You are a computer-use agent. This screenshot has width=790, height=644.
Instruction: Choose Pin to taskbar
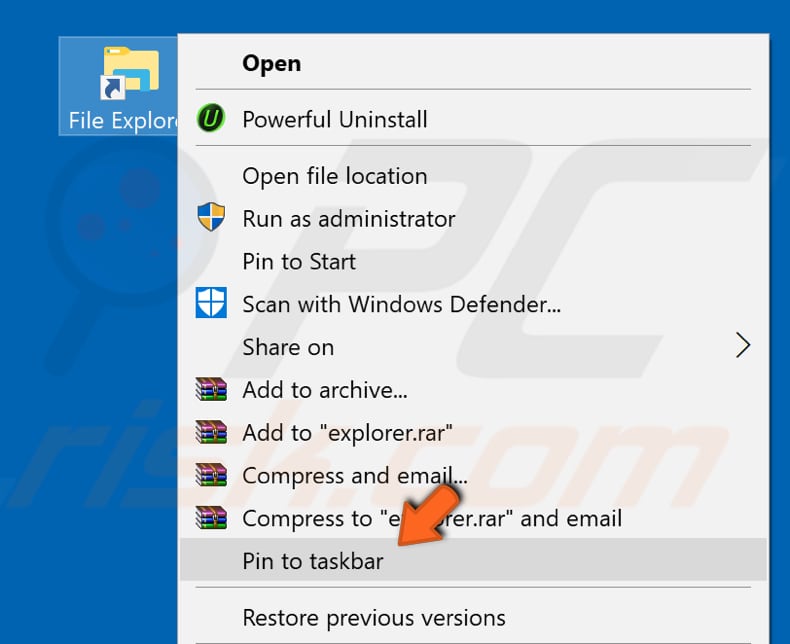[473, 559]
